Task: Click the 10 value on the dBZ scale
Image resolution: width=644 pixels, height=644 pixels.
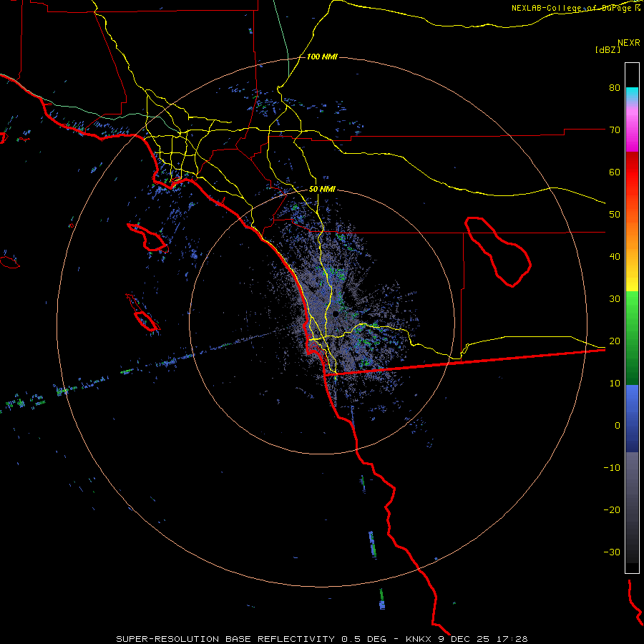Action: coord(615,384)
